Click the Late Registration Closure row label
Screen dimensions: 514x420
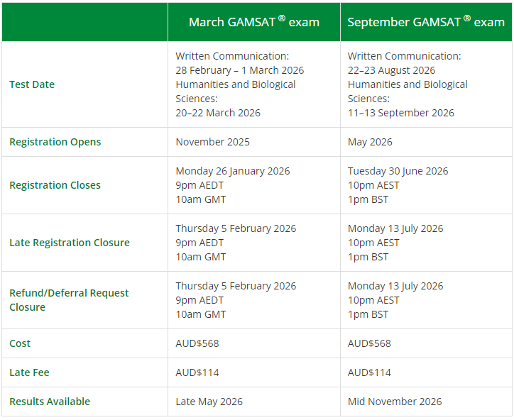pyautogui.click(x=70, y=243)
